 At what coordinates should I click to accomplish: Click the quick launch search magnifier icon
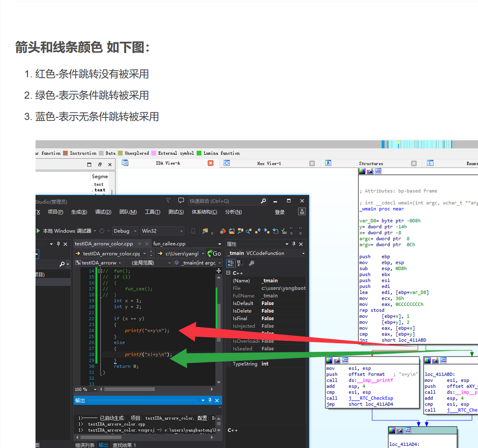(264, 201)
